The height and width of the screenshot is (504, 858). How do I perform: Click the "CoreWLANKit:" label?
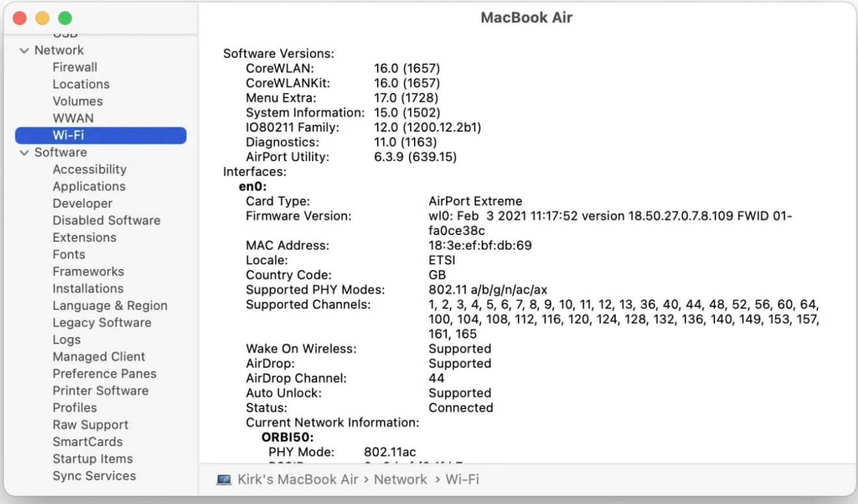click(287, 83)
